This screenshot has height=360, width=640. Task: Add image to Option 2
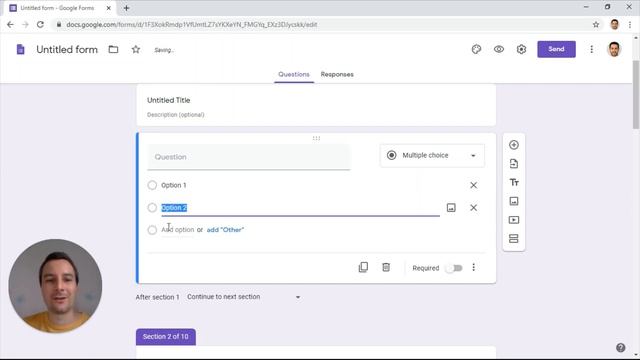point(451,208)
